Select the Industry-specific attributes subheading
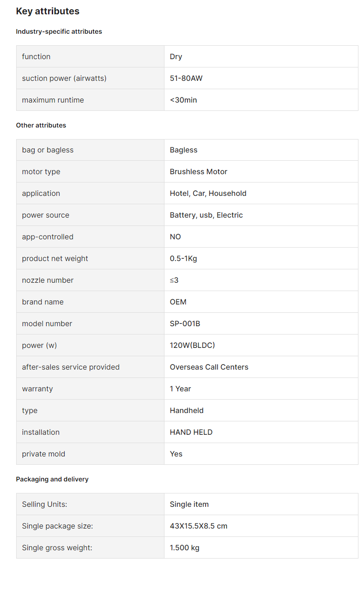Viewport: 364px width, 590px height. tap(59, 31)
